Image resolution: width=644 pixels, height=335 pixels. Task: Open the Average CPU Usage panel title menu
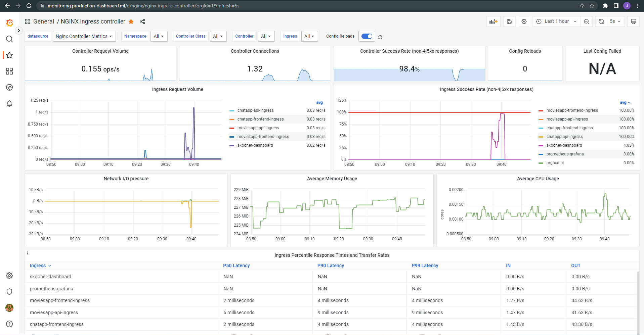point(538,179)
